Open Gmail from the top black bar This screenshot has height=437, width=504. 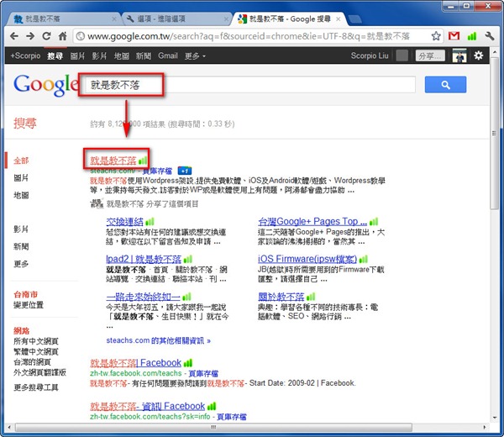tap(168, 55)
